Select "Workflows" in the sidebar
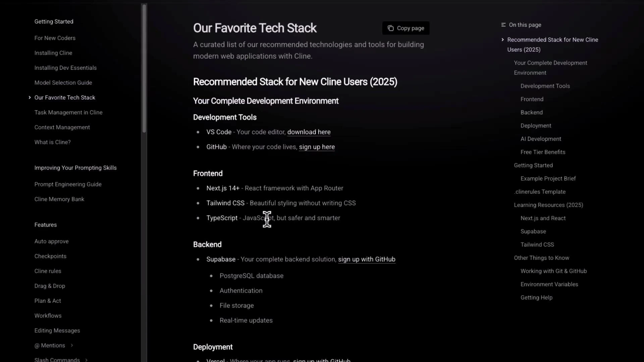Viewport: 644px width, 362px height. [48, 315]
